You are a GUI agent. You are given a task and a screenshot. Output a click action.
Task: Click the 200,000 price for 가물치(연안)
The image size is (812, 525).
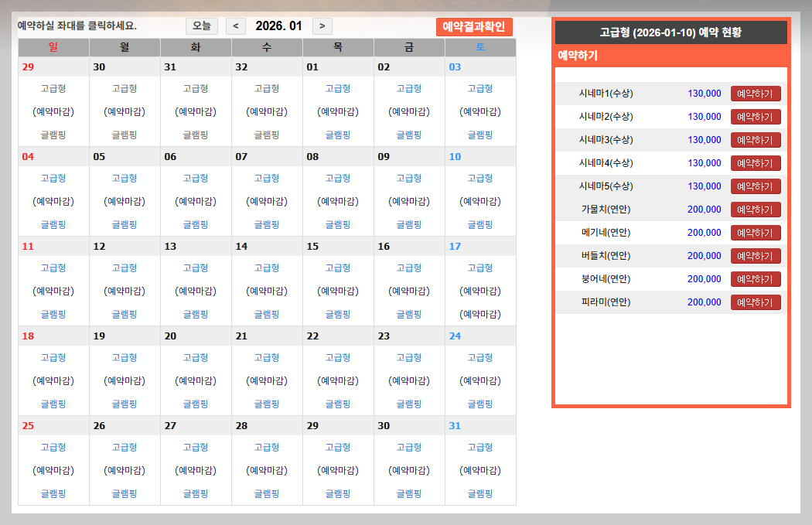[705, 210]
